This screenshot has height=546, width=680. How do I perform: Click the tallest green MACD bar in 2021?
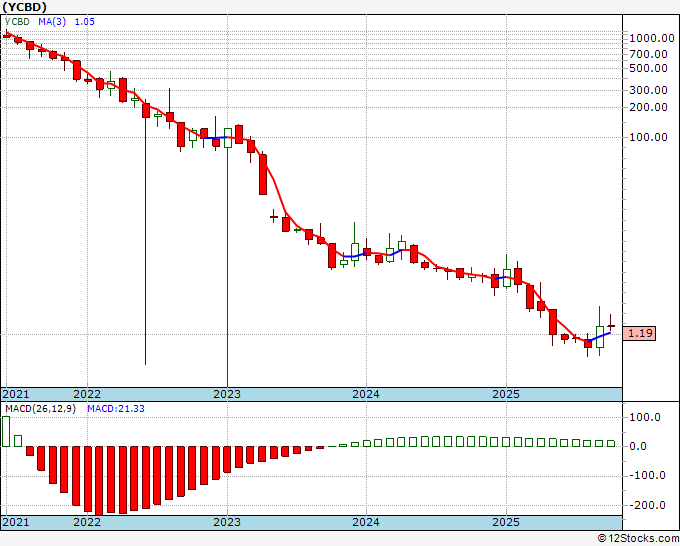coord(6,432)
